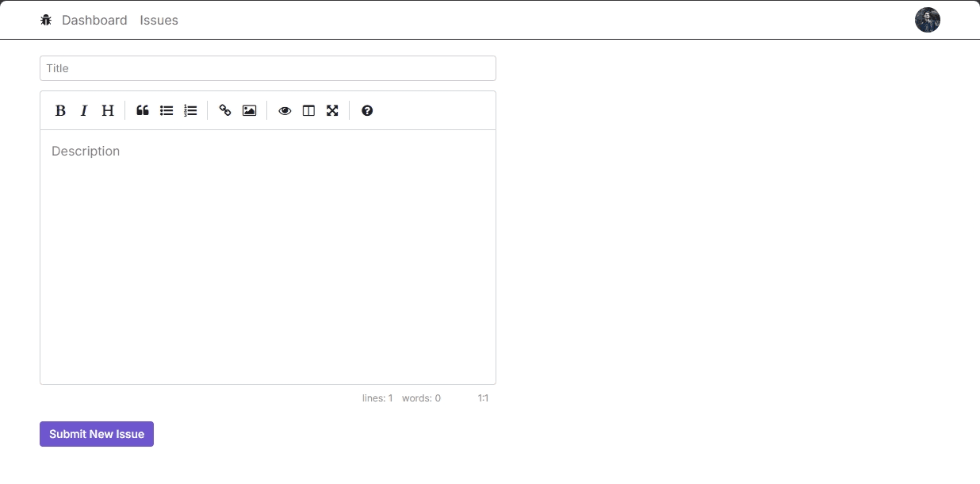Click the cursor position indicator showing 1:1
Image resolution: width=980 pixels, height=484 pixels.
point(484,398)
